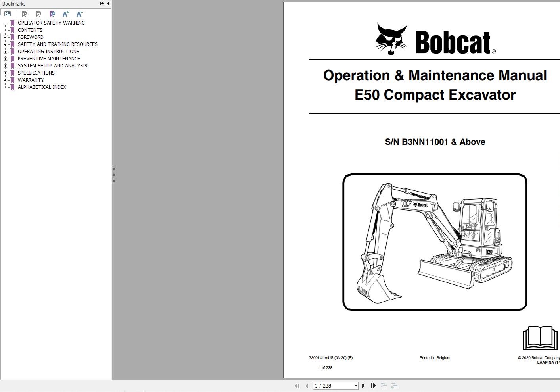
Task: Click the next view icon in navigation bar
Action: click(394, 386)
